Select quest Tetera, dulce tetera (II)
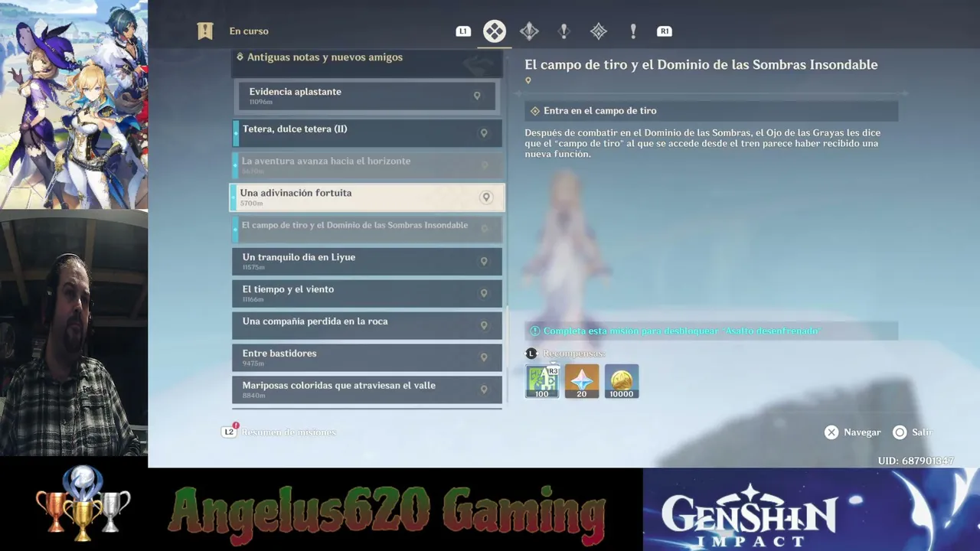Viewport: 980px width, 551px height. pyautogui.click(x=367, y=133)
